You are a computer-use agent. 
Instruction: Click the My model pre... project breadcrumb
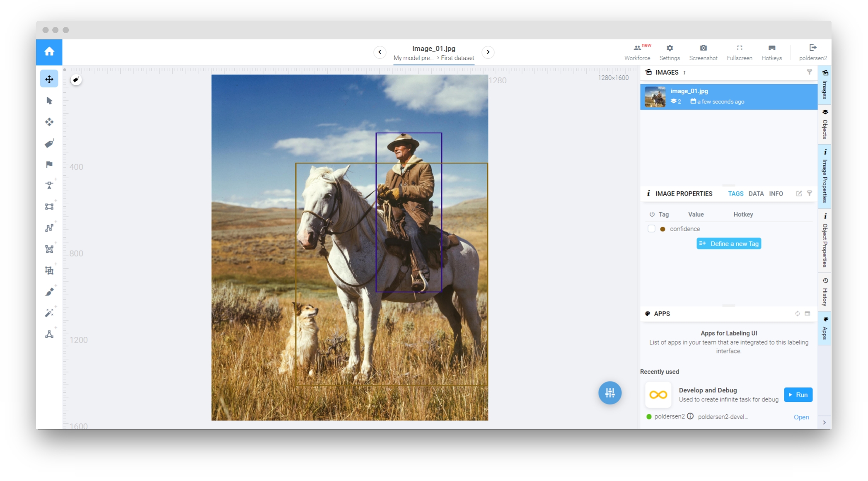(413, 58)
